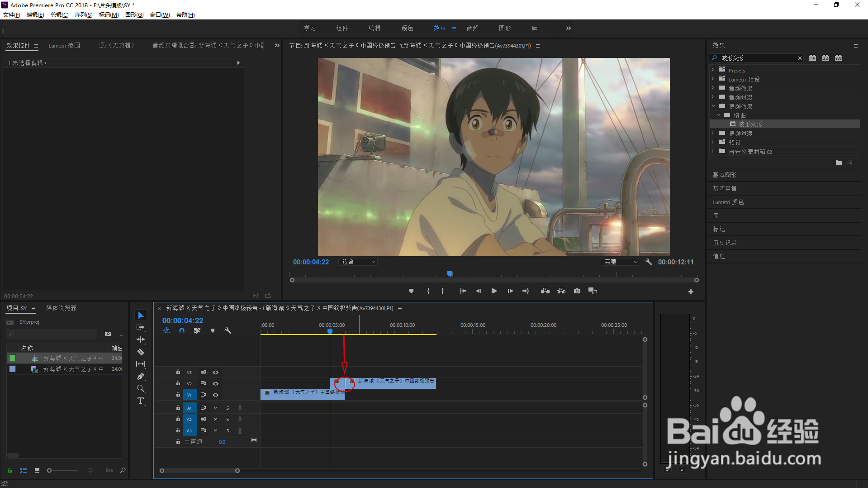Screen dimensions: 868x488
Task: Open timeline display settings wrench
Action: (228, 330)
